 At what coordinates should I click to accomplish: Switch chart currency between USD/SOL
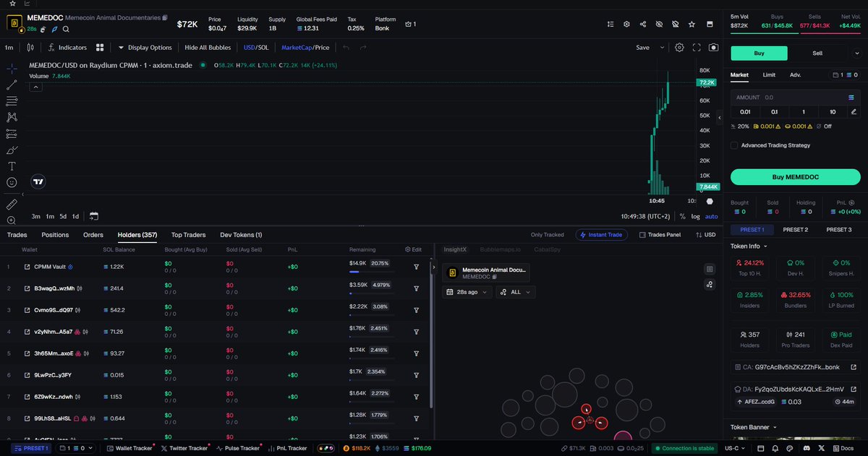click(255, 48)
